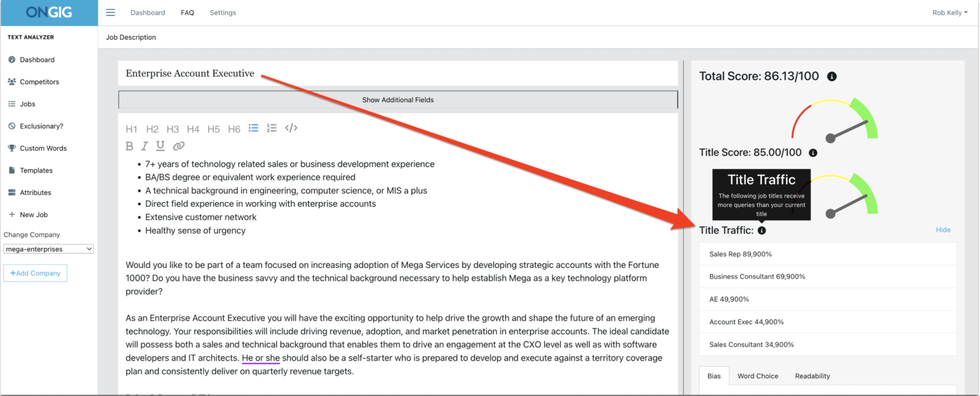Viewport: 980px width, 396px height.
Task: Select the bulleted list icon
Action: [x=253, y=128]
